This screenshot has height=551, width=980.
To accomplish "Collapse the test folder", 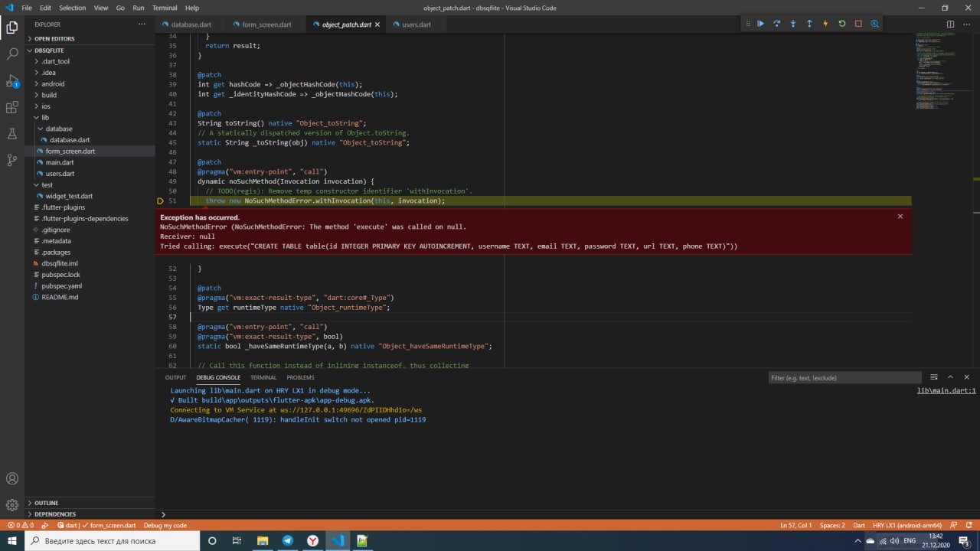I will pos(47,185).
